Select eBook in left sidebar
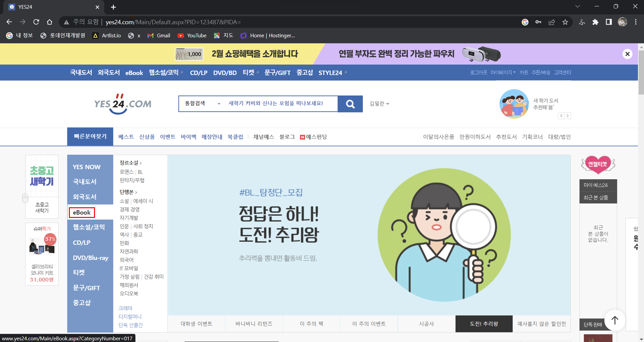This screenshot has width=644, height=342. click(x=82, y=212)
